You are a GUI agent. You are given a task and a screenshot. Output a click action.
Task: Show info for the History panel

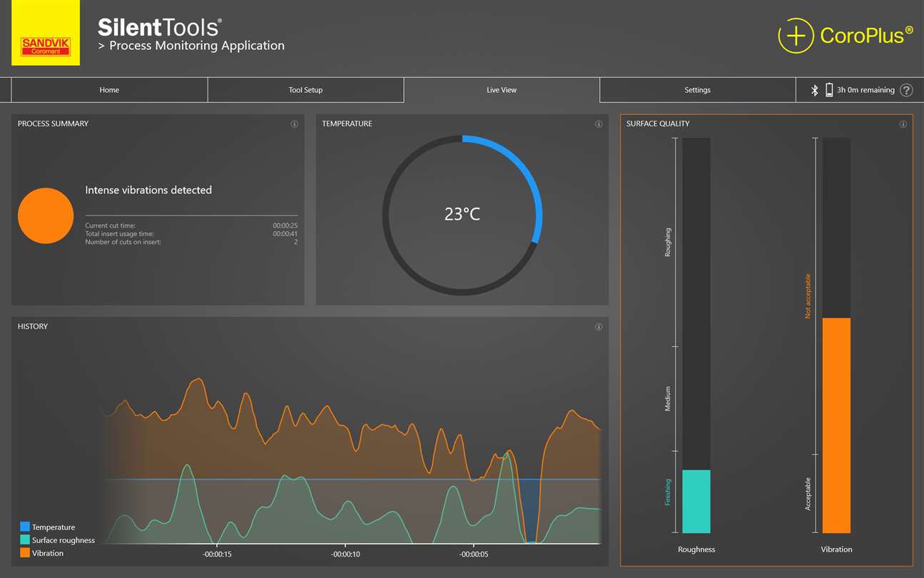[599, 327]
